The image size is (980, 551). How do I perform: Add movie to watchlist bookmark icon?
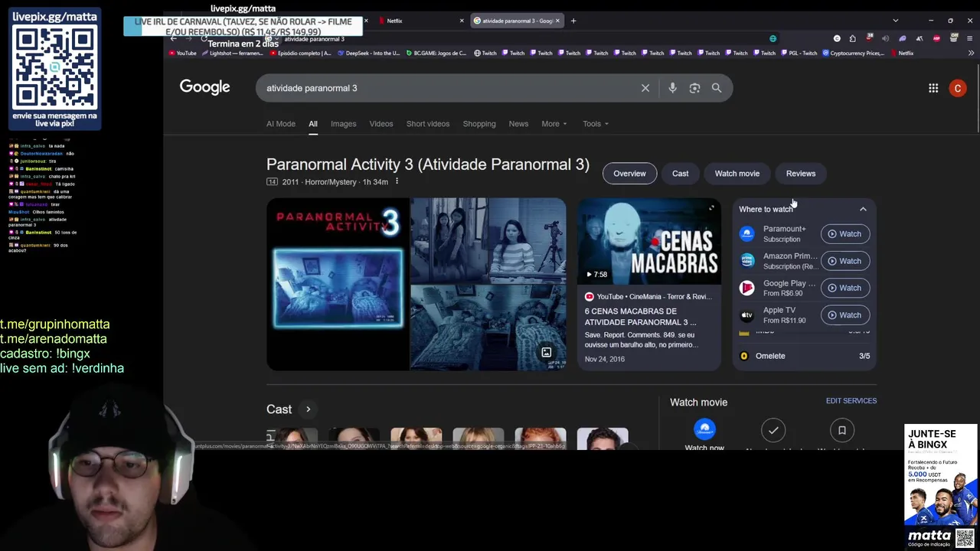click(x=841, y=430)
